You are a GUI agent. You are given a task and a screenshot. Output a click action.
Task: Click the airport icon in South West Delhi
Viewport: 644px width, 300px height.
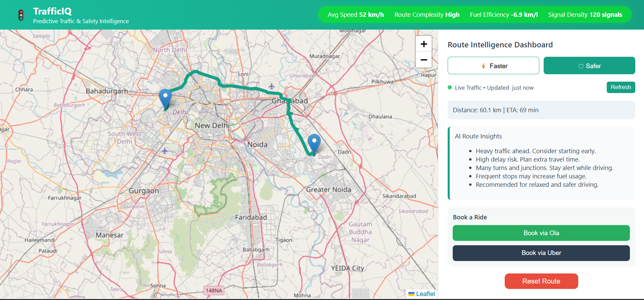pos(164,151)
